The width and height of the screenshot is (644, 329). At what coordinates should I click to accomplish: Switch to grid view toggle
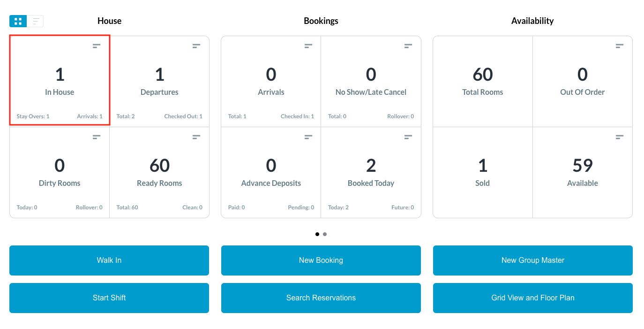click(x=18, y=21)
